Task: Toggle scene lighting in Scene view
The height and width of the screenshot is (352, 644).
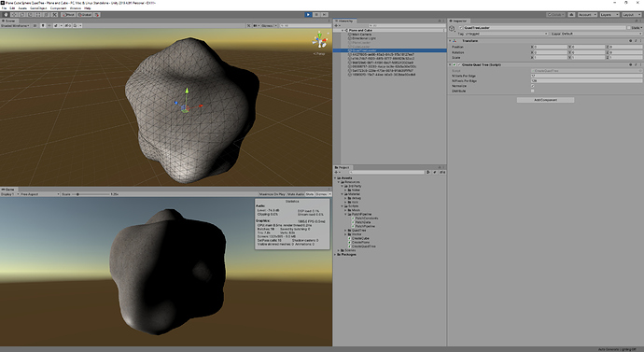Action: click(x=43, y=25)
